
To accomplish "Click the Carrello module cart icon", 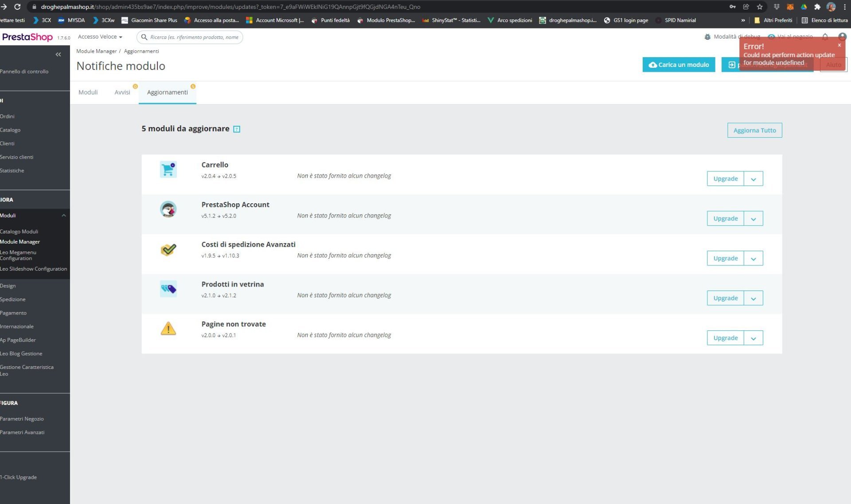I will (x=168, y=169).
